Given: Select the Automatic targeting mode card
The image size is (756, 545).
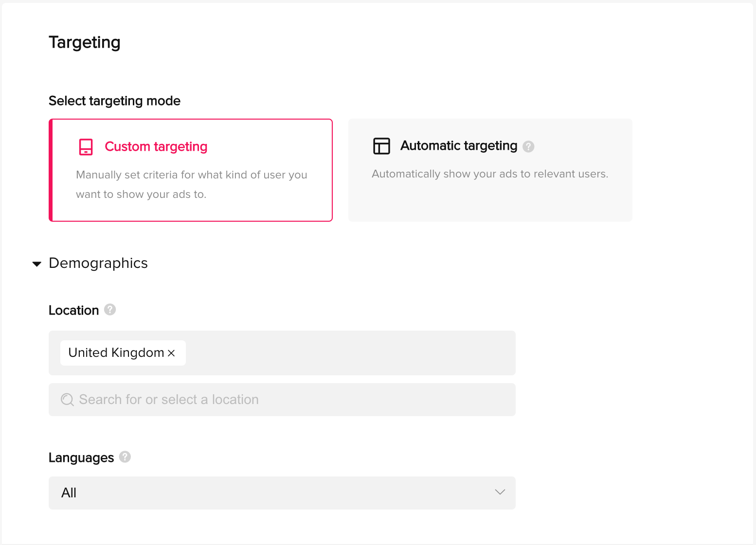Looking at the screenshot, I should (x=490, y=170).
